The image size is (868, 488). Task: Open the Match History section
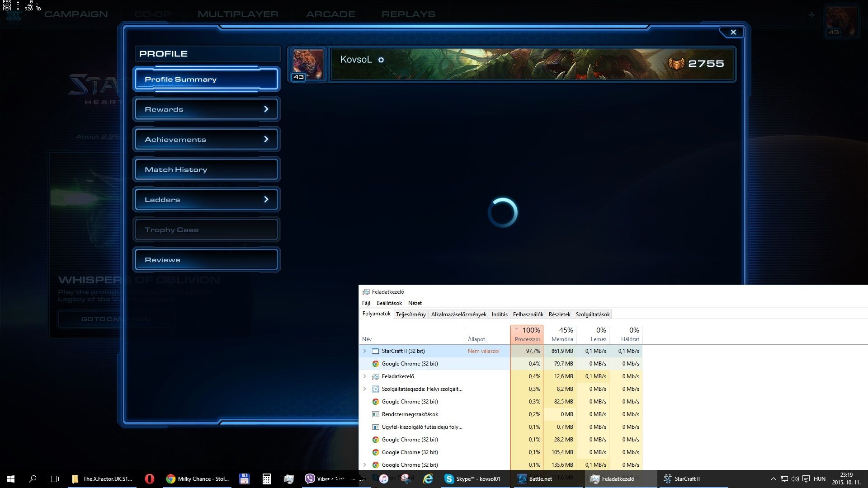[x=207, y=169]
